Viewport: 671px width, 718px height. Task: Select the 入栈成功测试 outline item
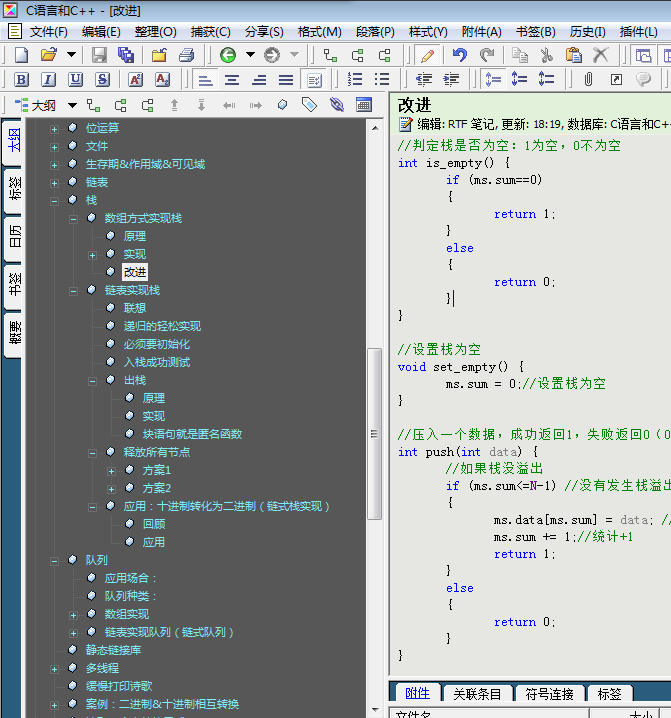157,362
